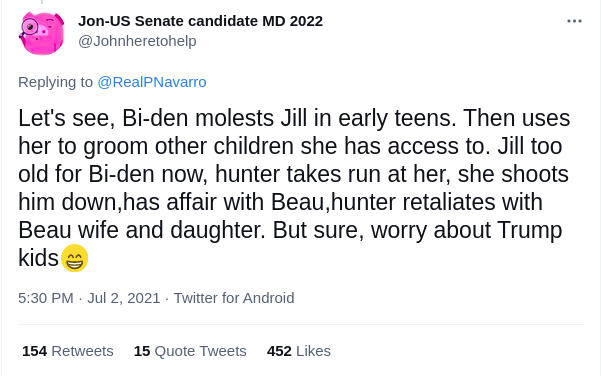The height and width of the screenshot is (376, 601).
Task: Click the grinning emoji after "kids"
Action: tap(74, 258)
